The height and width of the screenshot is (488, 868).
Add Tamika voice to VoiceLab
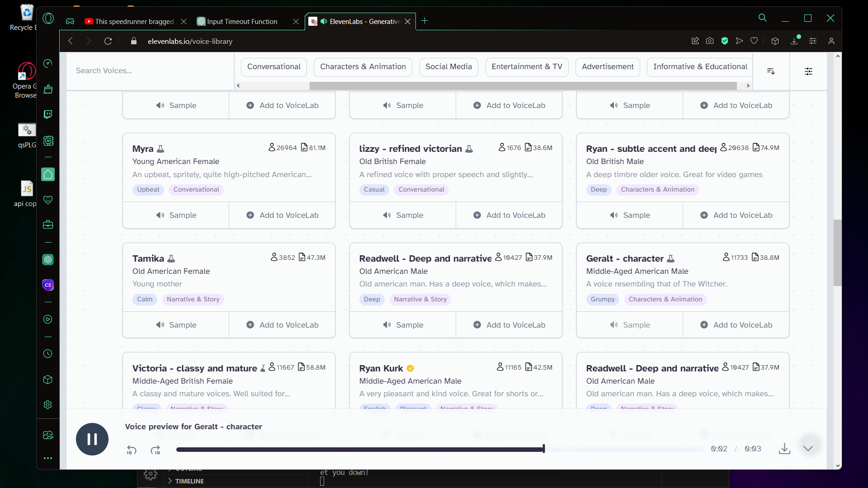coord(282,325)
